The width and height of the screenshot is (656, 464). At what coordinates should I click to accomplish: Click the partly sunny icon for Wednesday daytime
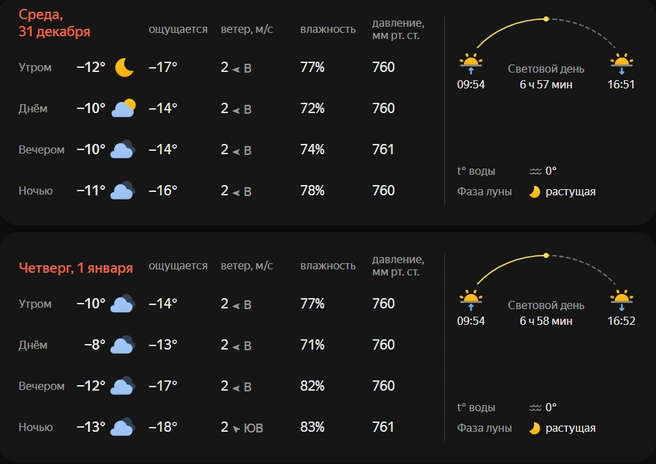coord(124,108)
